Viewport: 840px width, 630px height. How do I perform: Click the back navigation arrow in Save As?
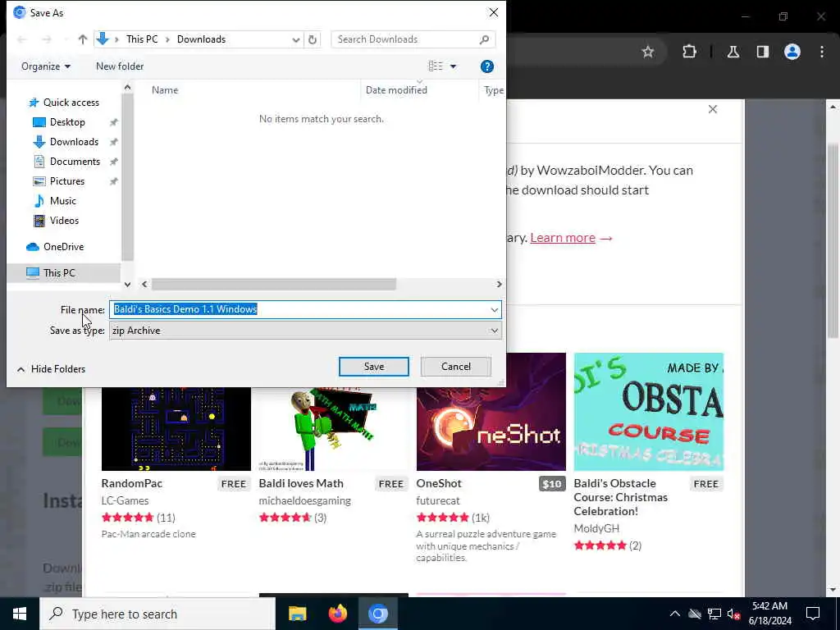22,39
